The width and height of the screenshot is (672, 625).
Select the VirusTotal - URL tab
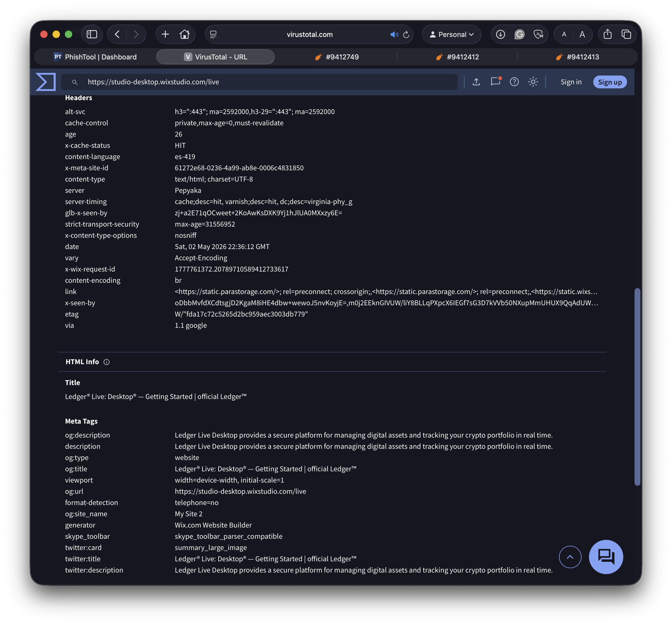click(216, 57)
